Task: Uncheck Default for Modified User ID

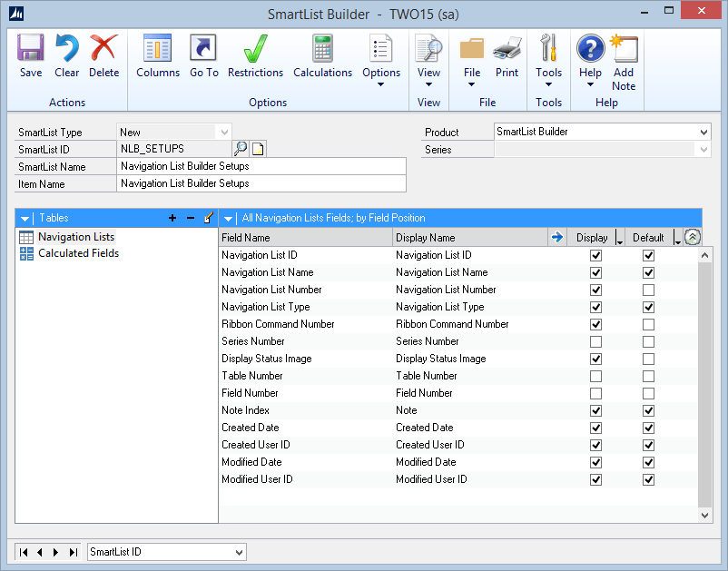Action: (648, 479)
